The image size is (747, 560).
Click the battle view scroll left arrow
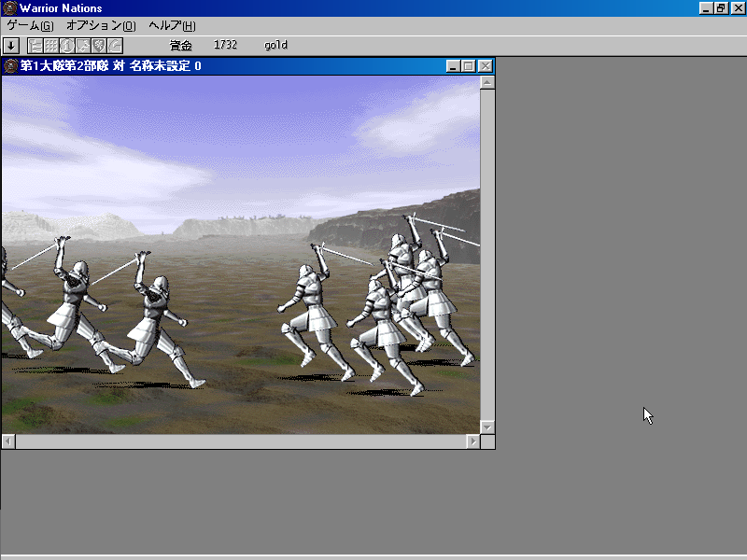tap(8, 441)
